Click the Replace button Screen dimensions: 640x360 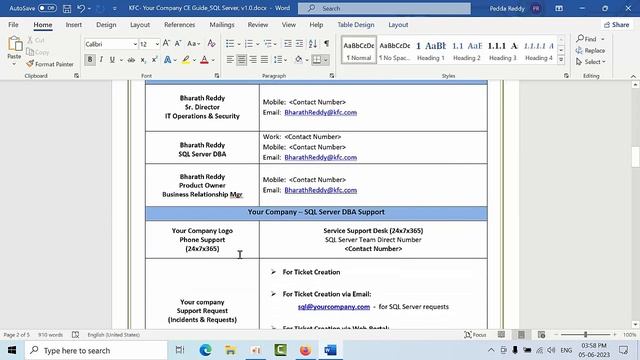point(590,51)
